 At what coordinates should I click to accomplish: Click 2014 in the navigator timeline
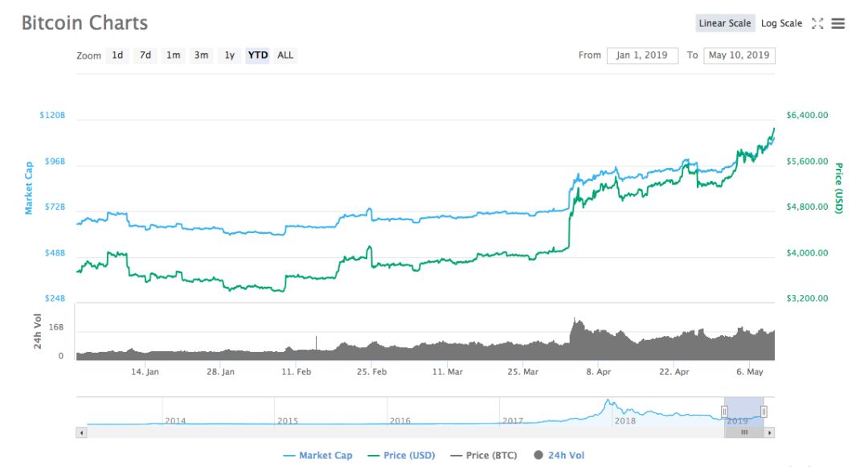(175, 421)
